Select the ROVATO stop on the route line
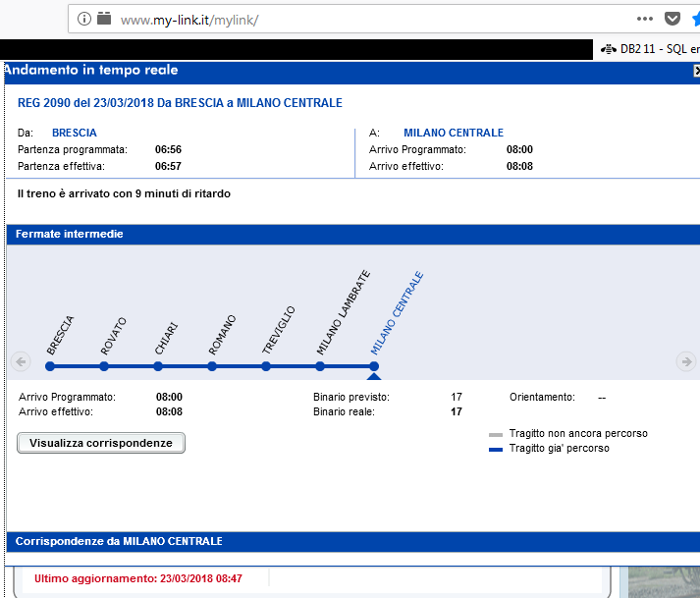This screenshot has width=700, height=598. click(104, 366)
